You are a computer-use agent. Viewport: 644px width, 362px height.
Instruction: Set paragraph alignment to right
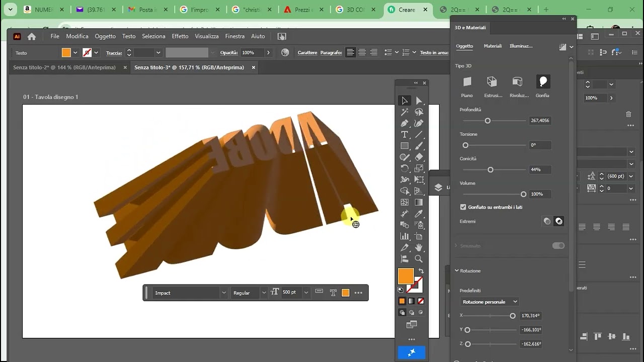[x=373, y=52]
